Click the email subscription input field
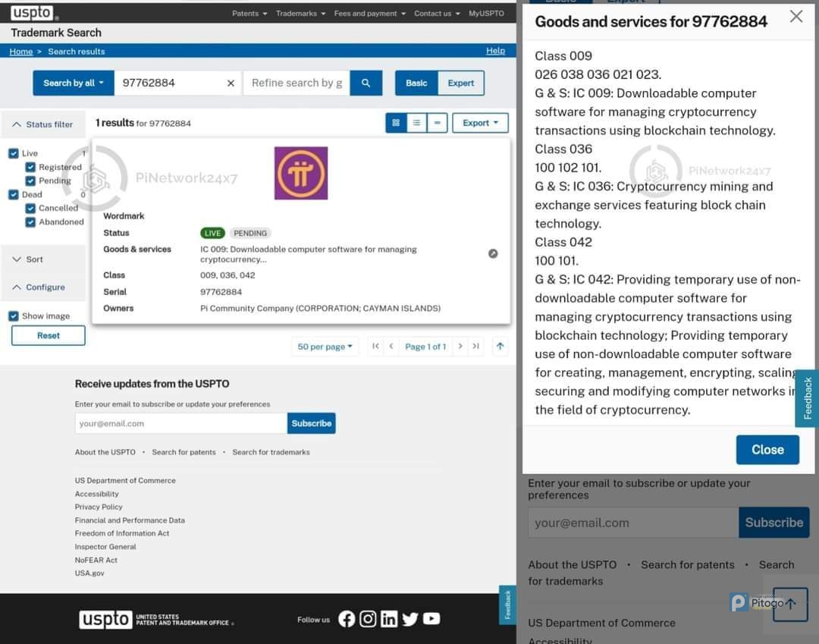 180,423
